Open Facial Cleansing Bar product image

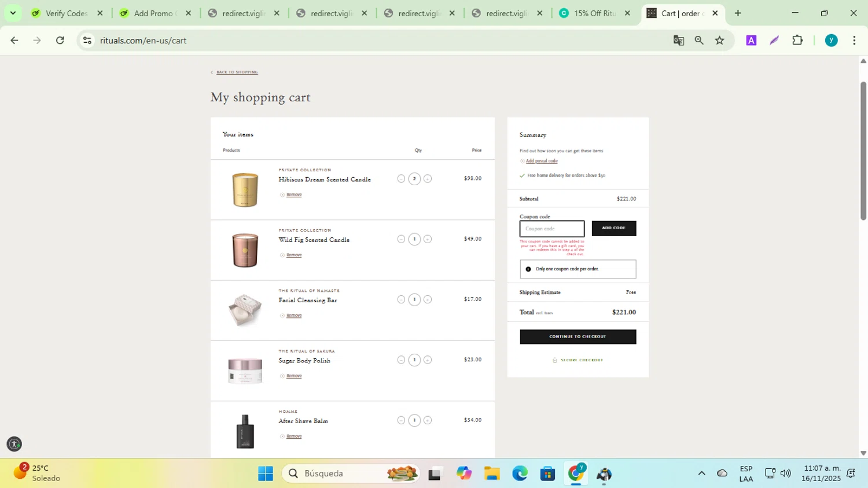point(245,310)
